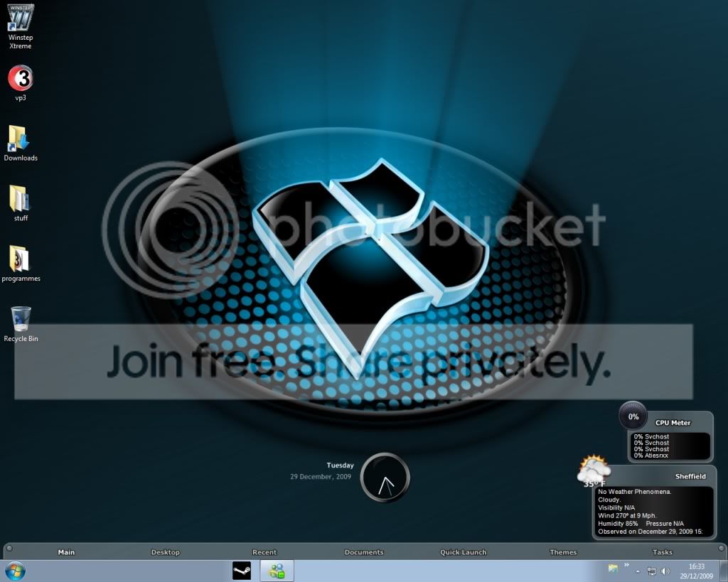
Task: Switch to the Desktop shelf tab
Action: pyautogui.click(x=165, y=552)
